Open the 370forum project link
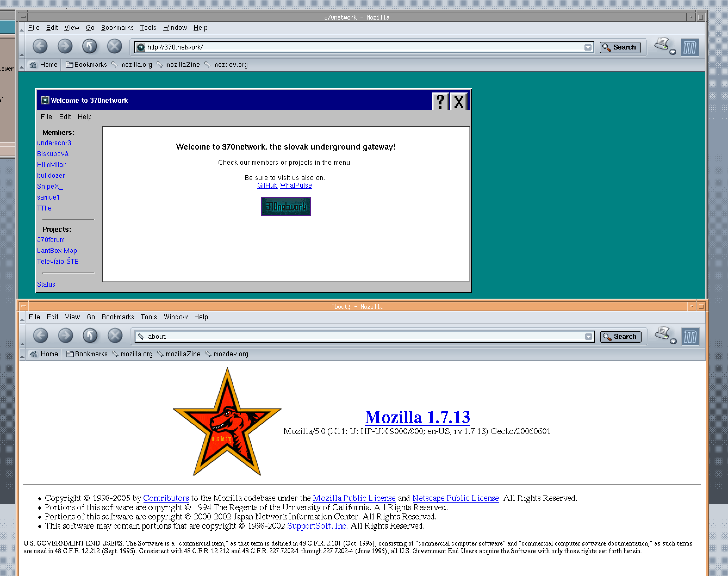Viewport: 728px width, 576px height. pyautogui.click(x=51, y=240)
